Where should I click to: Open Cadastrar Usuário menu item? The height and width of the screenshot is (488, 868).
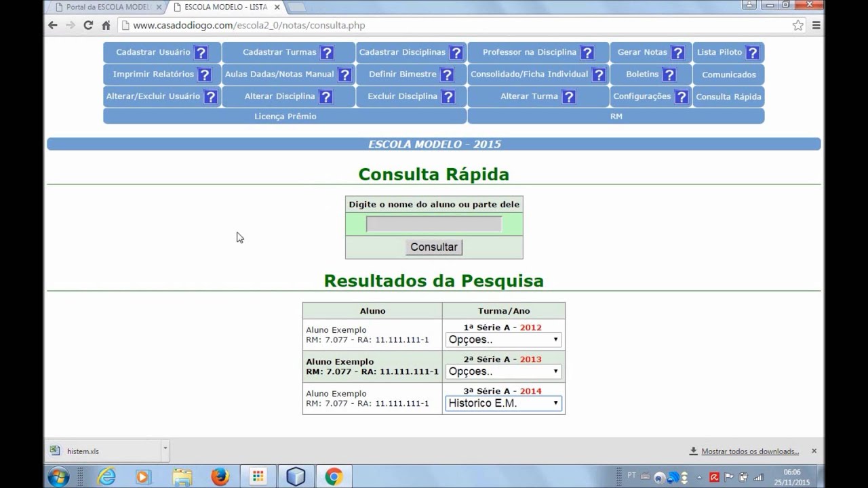(x=153, y=52)
